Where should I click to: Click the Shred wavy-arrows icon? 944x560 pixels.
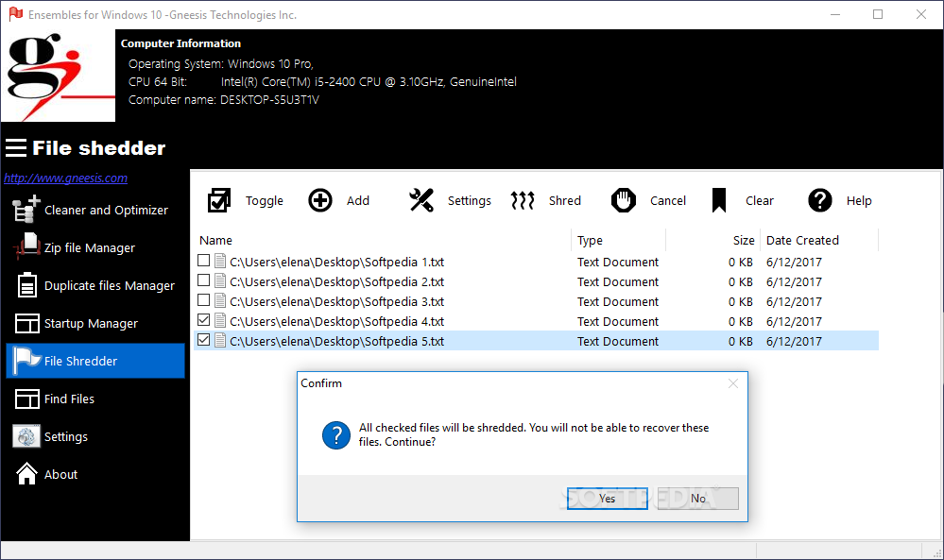point(523,200)
